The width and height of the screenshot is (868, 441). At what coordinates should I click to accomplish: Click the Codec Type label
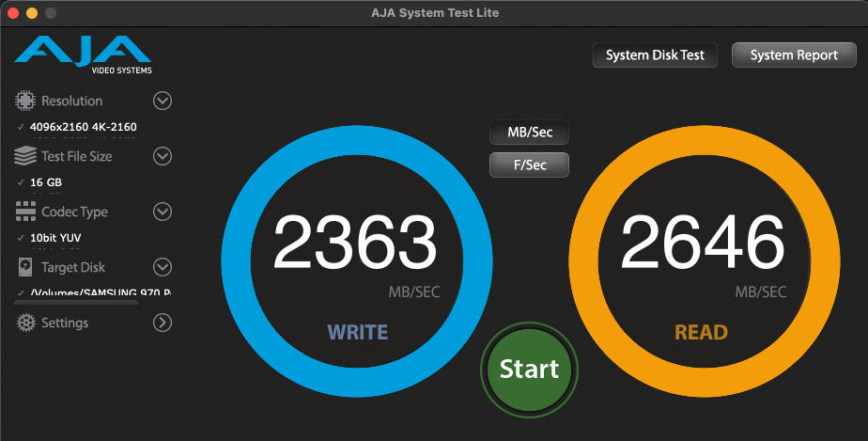click(75, 213)
